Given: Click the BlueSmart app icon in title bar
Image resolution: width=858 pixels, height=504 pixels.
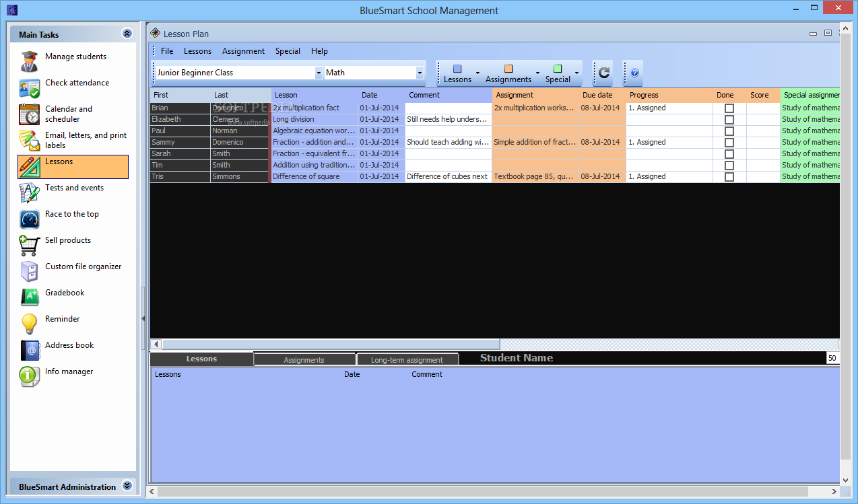Looking at the screenshot, I should coord(11,10).
